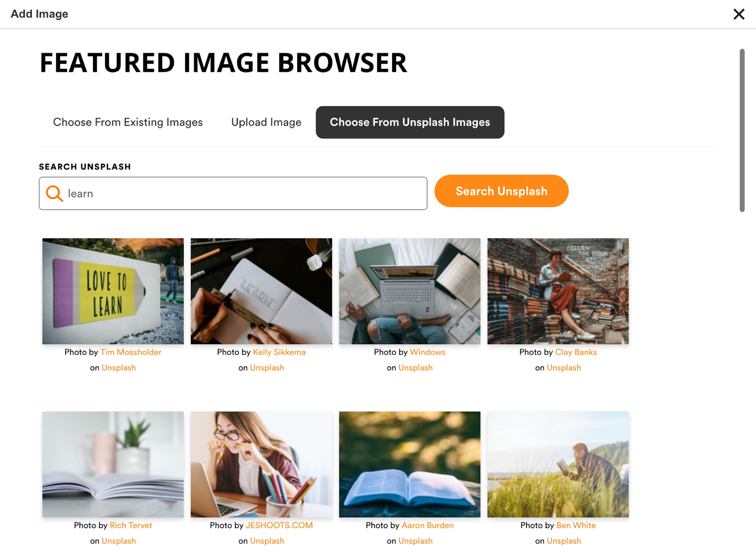Select the man reading in grass photo
Screen dimensions: 756x557
coord(558,464)
